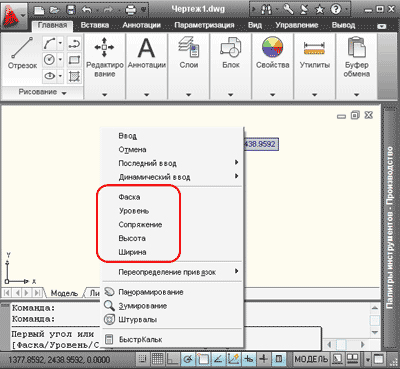This screenshot has width=400, height=369.
Task: Redo the action in quick access toolbar
Action: pyautogui.click(x=108, y=10)
